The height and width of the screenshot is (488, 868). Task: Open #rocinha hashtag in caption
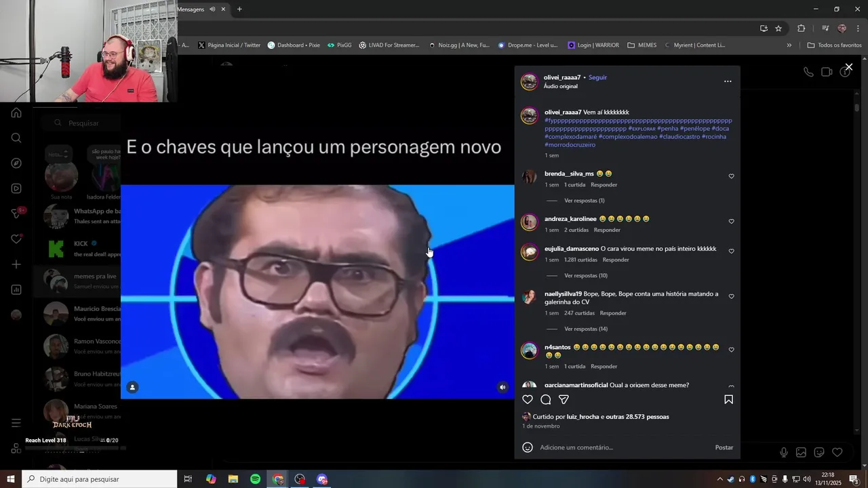tap(714, 137)
